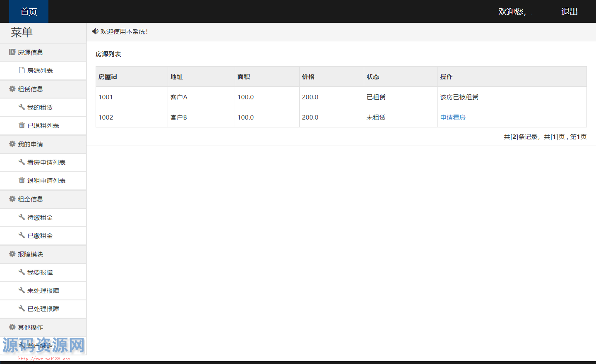Click the gear icon beside 租金信息
596x364 pixels.
12,199
